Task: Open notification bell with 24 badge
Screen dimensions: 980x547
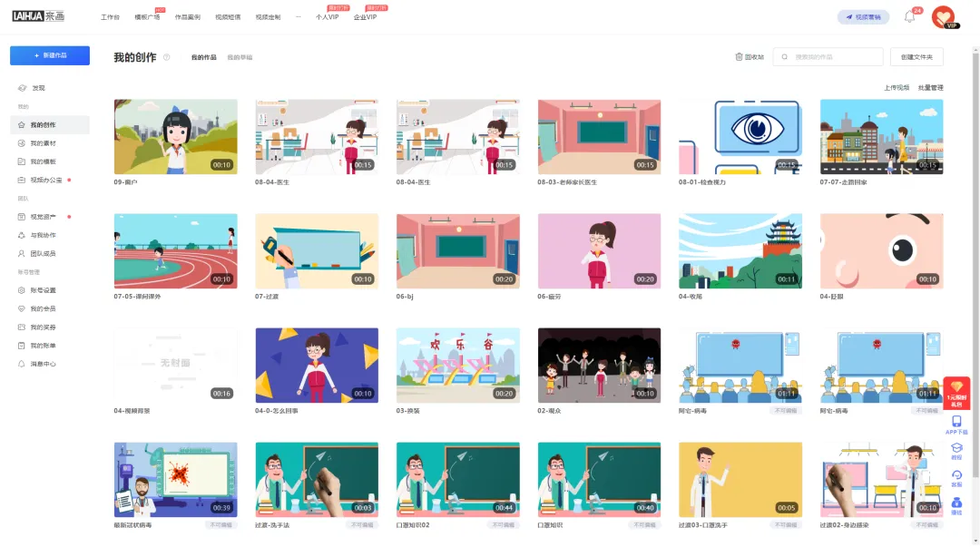Action: [910, 17]
